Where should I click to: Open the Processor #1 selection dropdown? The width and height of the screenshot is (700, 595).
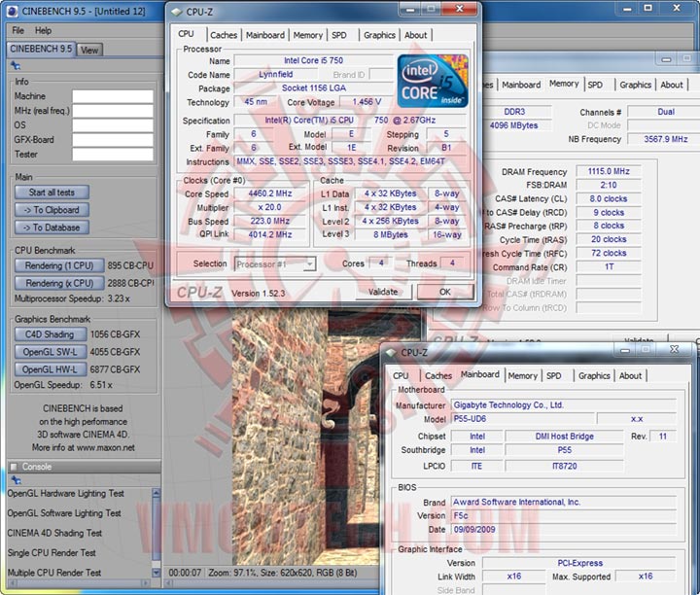(275, 264)
